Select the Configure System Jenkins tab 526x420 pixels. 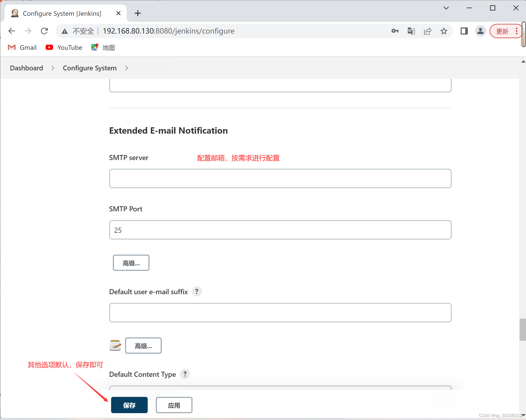pyautogui.click(x=62, y=13)
